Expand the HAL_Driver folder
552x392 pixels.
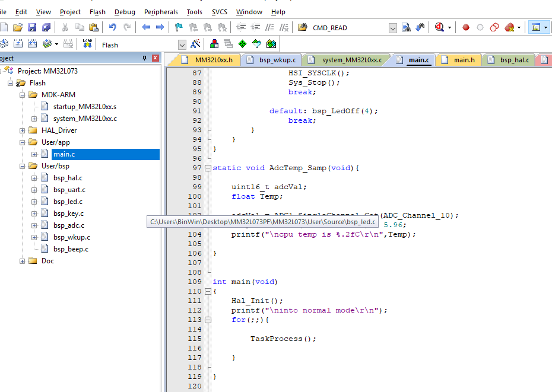click(22, 130)
